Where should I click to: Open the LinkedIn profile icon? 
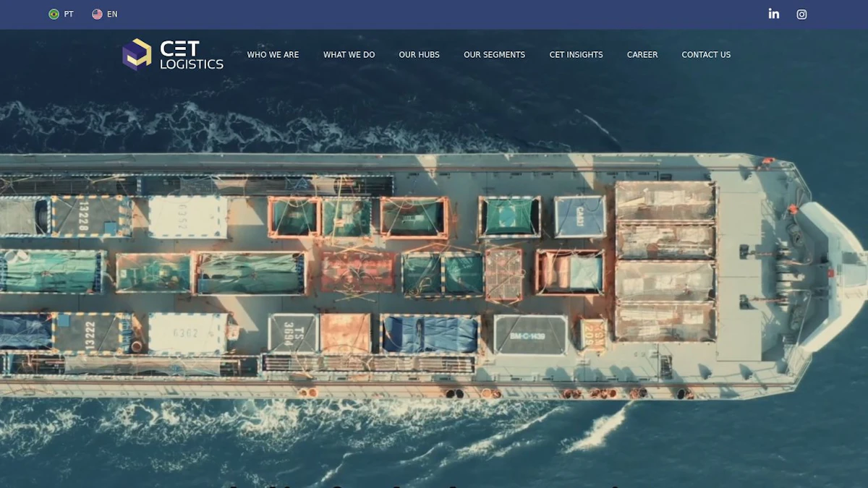pyautogui.click(x=774, y=14)
